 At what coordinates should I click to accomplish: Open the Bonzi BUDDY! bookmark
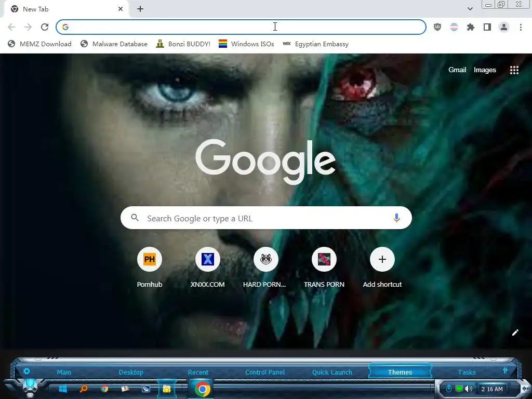pyautogui.click(x=183, y=44)
